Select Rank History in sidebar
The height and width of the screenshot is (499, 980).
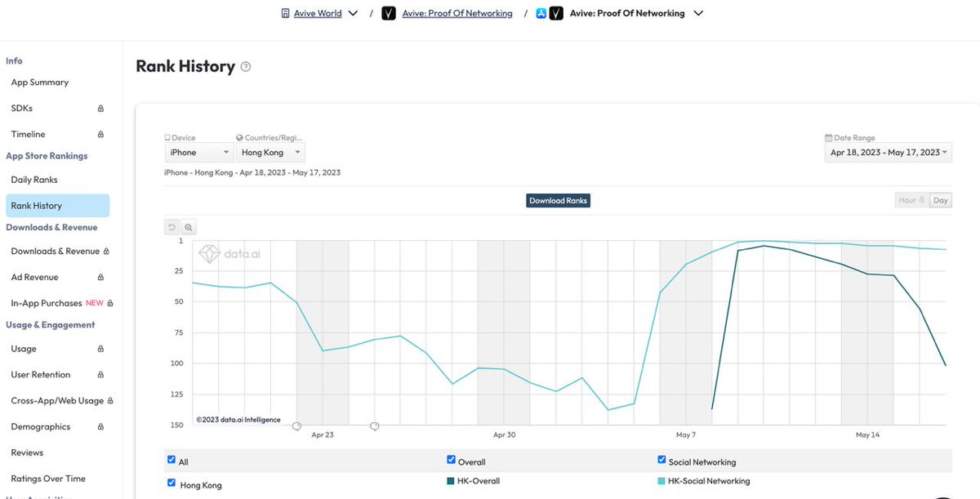(x=57, y=206)
